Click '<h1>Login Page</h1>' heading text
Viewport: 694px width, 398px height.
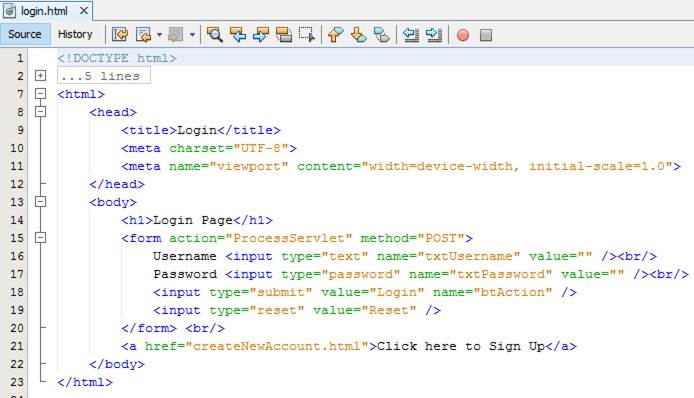coord(197,220)
